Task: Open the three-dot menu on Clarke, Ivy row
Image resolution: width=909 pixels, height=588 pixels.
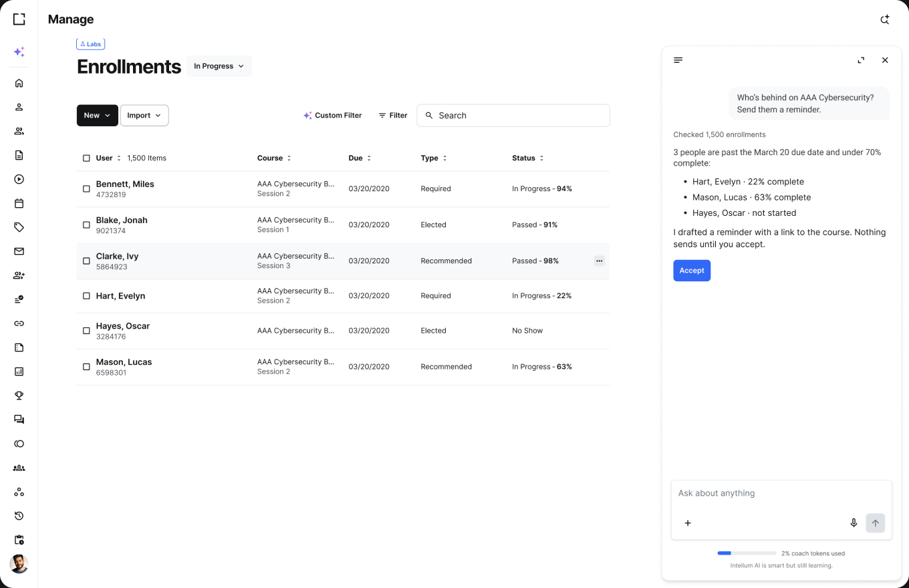Action: tap(600, 261)
